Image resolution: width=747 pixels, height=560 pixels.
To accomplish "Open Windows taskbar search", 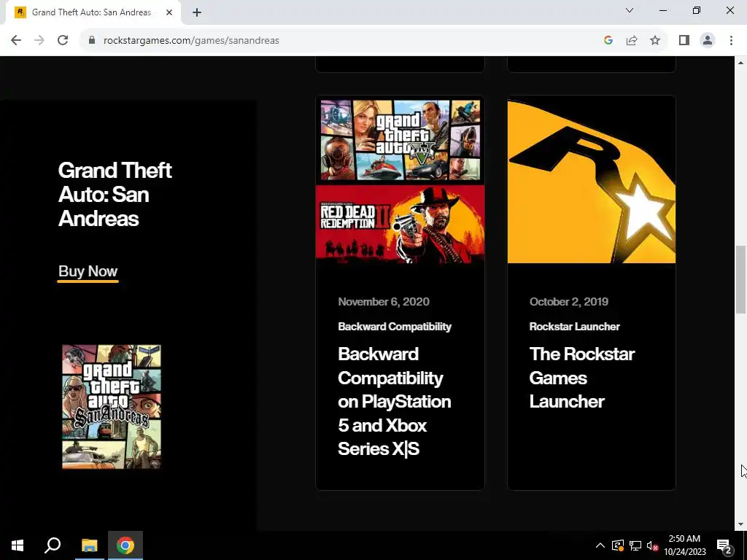I will click(x=53, y=545).
